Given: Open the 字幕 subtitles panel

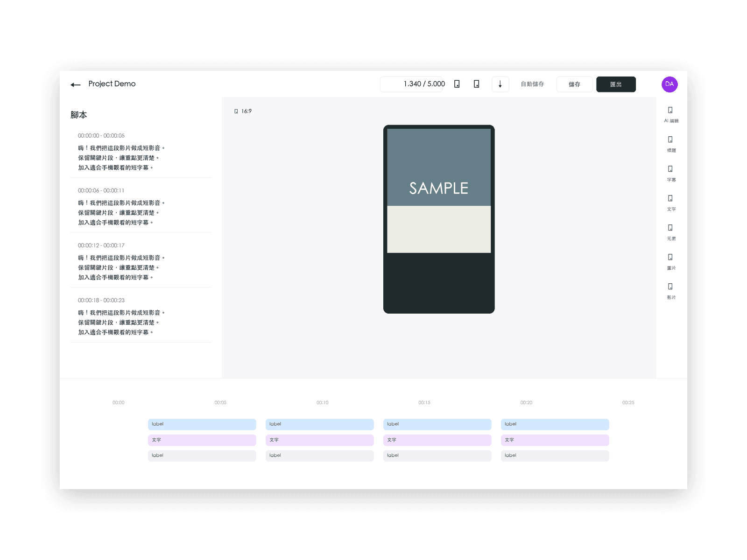Looking at the screenshot, I should click(671, 173).
